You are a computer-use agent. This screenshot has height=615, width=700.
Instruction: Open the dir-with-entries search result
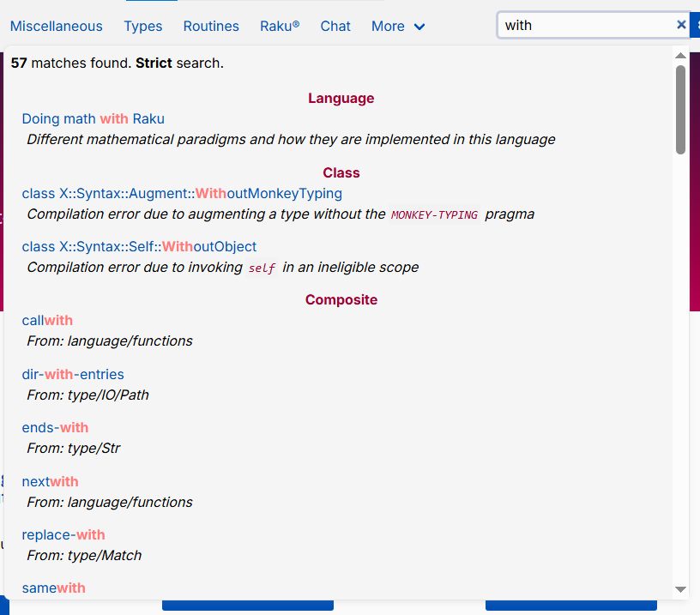click(73, 374)
